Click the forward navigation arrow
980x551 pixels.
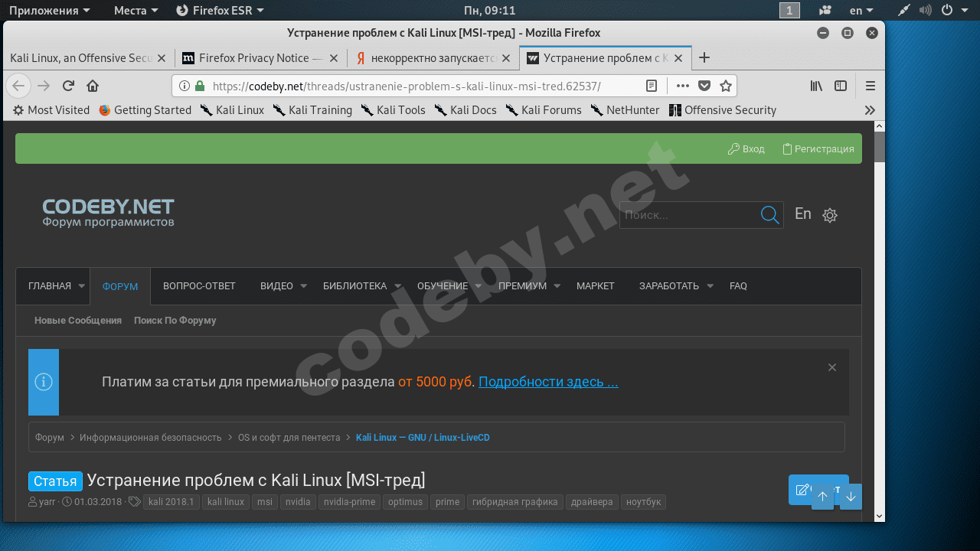(x=44, y=86)
